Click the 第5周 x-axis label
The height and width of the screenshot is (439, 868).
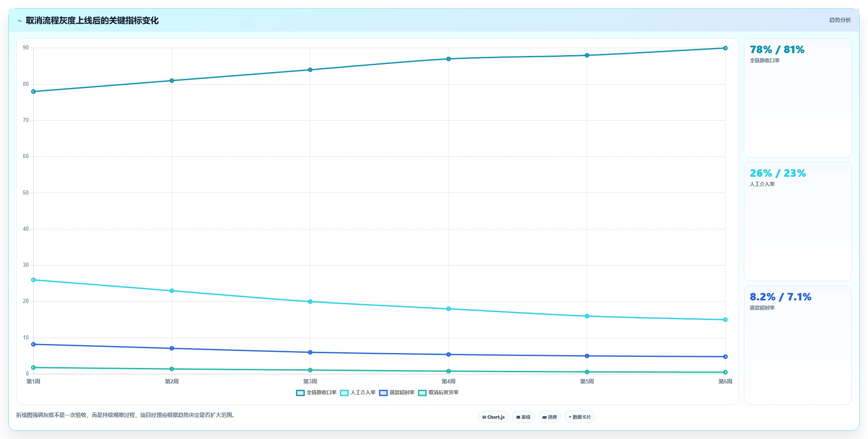coord(587,381)
